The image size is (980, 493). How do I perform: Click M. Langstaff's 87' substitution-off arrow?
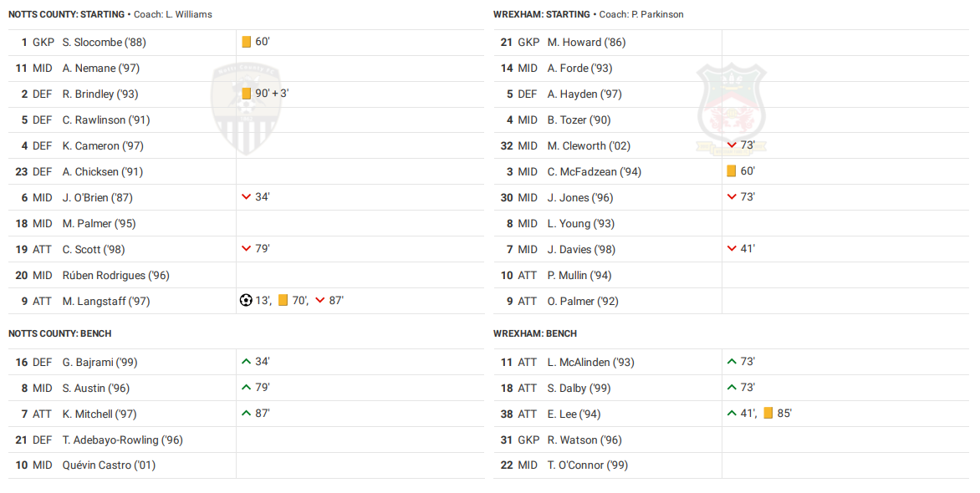(x=319, y=301)
